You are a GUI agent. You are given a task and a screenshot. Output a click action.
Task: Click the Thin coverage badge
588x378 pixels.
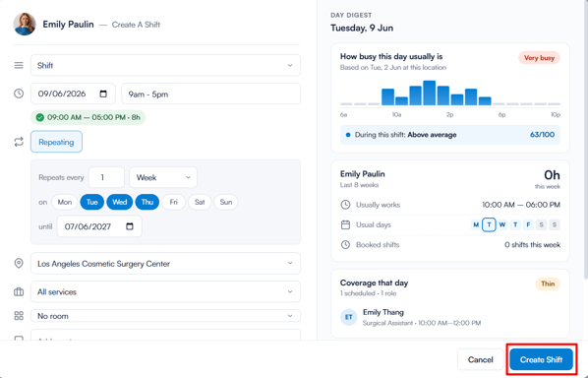pyautogui.click(x=548, y=283)
